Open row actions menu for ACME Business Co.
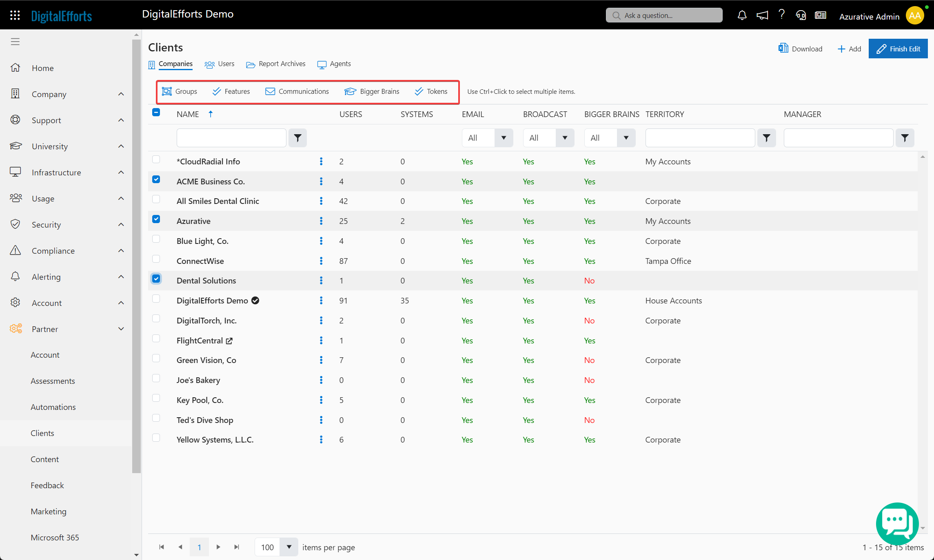 pos(321,182)
